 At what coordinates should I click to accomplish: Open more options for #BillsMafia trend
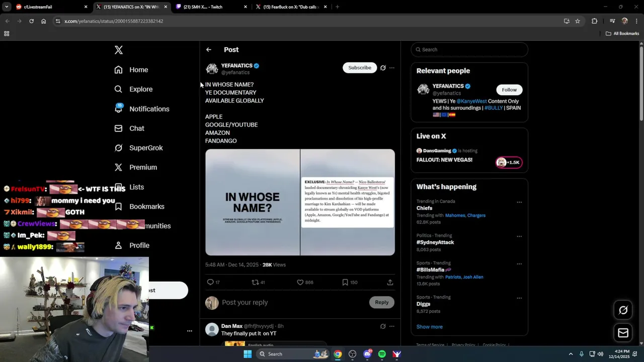519,264
